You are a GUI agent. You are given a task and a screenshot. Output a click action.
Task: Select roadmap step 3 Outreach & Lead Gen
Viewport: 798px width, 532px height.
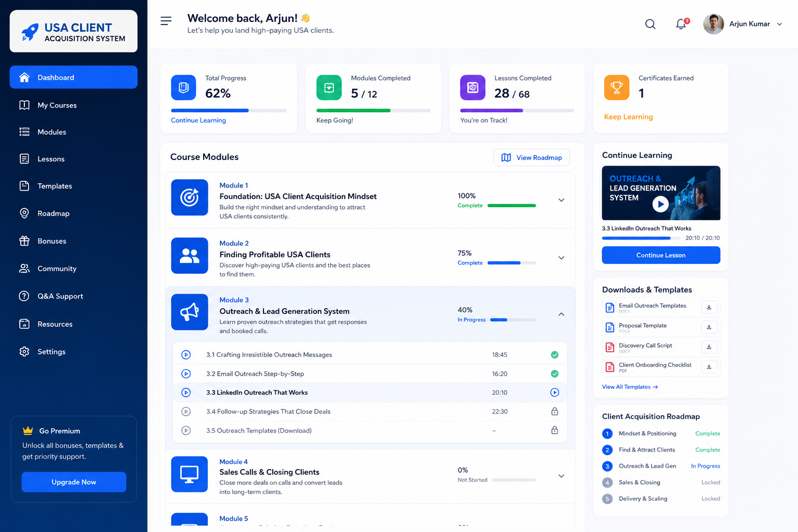pyautogui.click(x=661, y=466)
